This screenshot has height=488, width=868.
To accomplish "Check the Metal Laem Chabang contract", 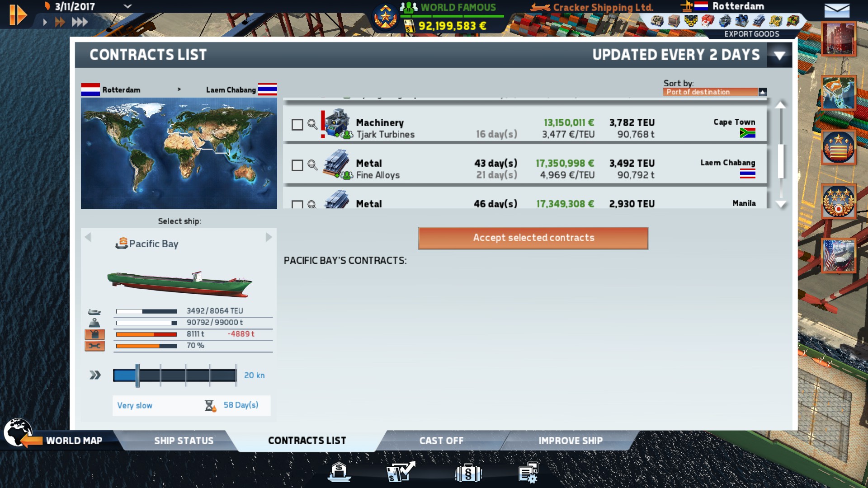I will (x=297, y=165).
